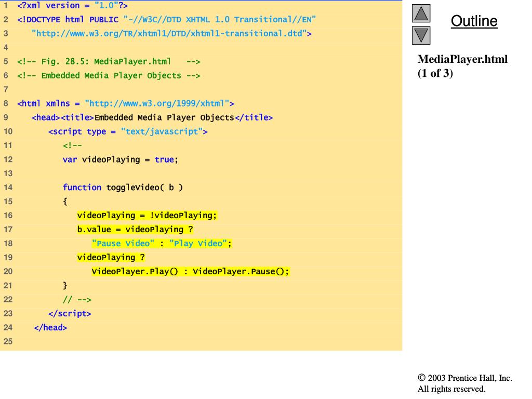Click the closing </script> tag
Image resolution: width=532 pixels, height=399 pixels.
(70, 313)
